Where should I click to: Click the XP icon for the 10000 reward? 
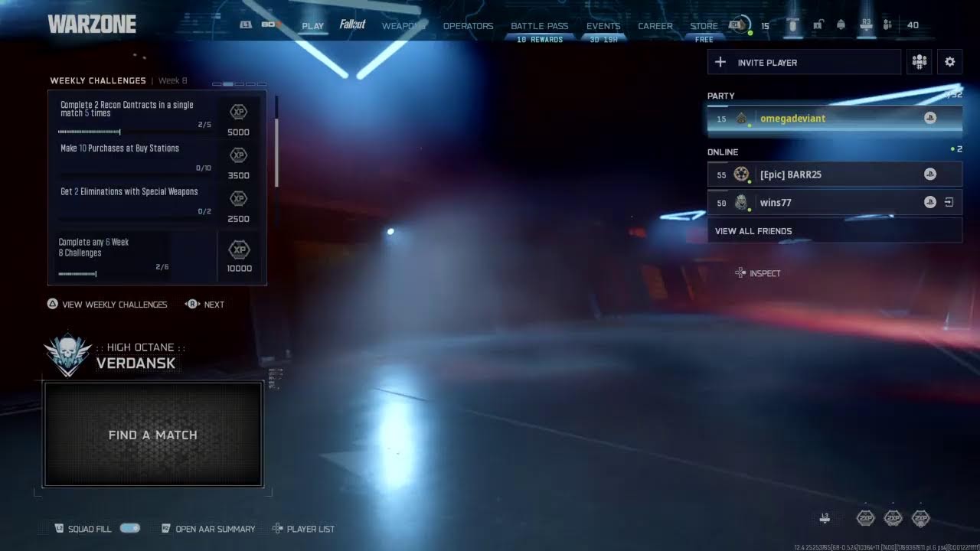pyautogui.click(x=240, y=250)
